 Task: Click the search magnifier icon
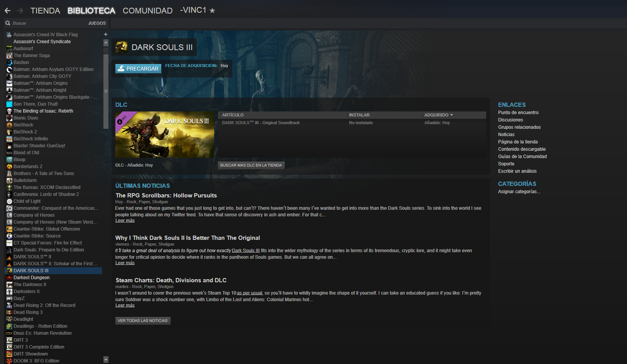8,23
